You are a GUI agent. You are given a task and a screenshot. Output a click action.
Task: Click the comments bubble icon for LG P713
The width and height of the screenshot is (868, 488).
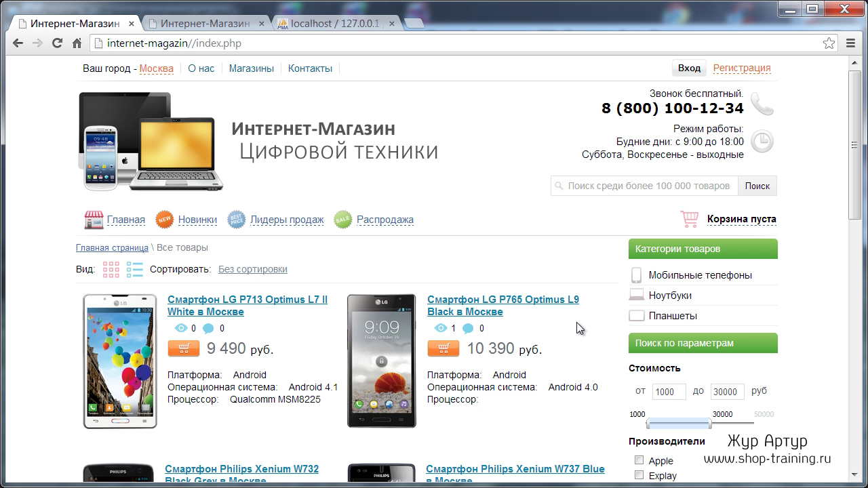208,329
